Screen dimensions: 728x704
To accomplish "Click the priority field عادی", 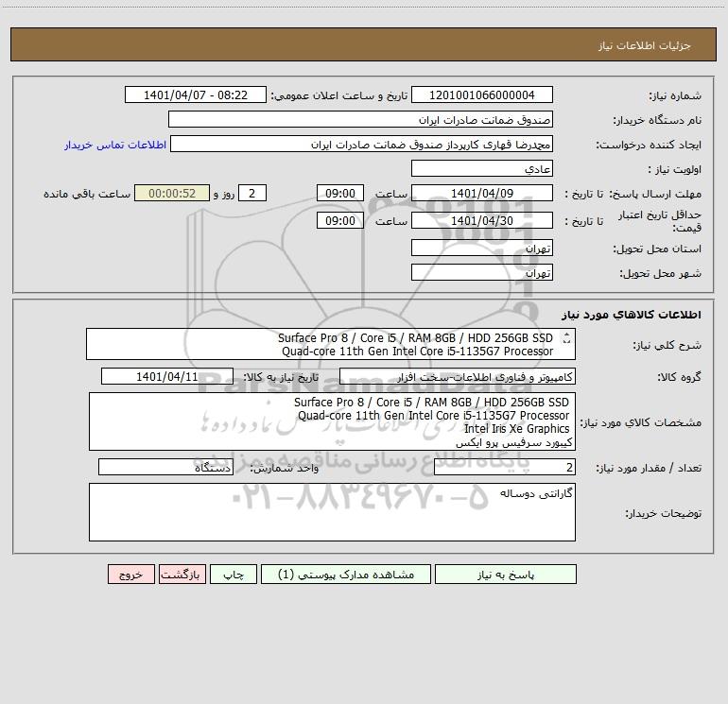I will [x=482, y=168].
